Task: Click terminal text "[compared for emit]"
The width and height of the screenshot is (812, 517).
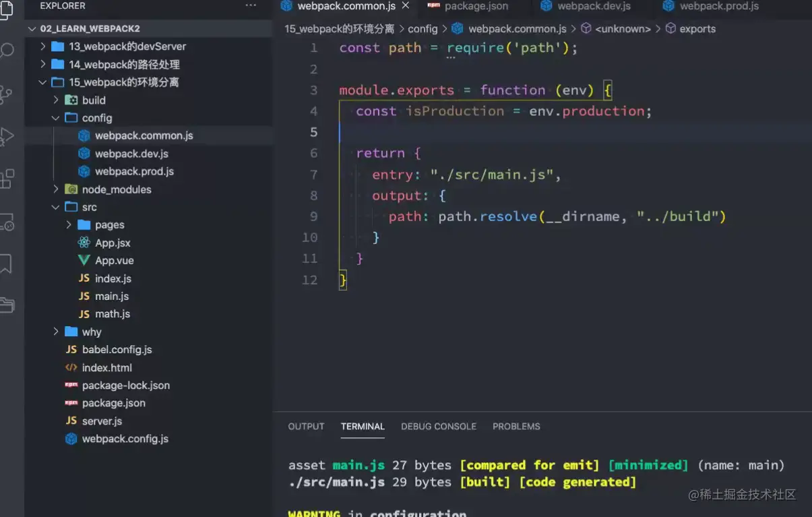Action: pos(530,465)
